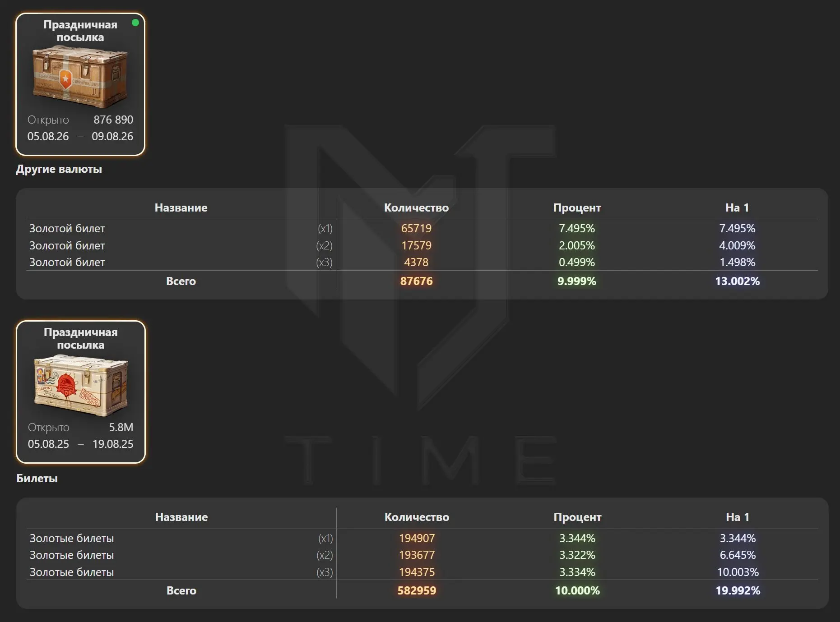Select the lower Праздничная посылка card title
This screenshot has height=622, width=840.
(x=81, y=339)
